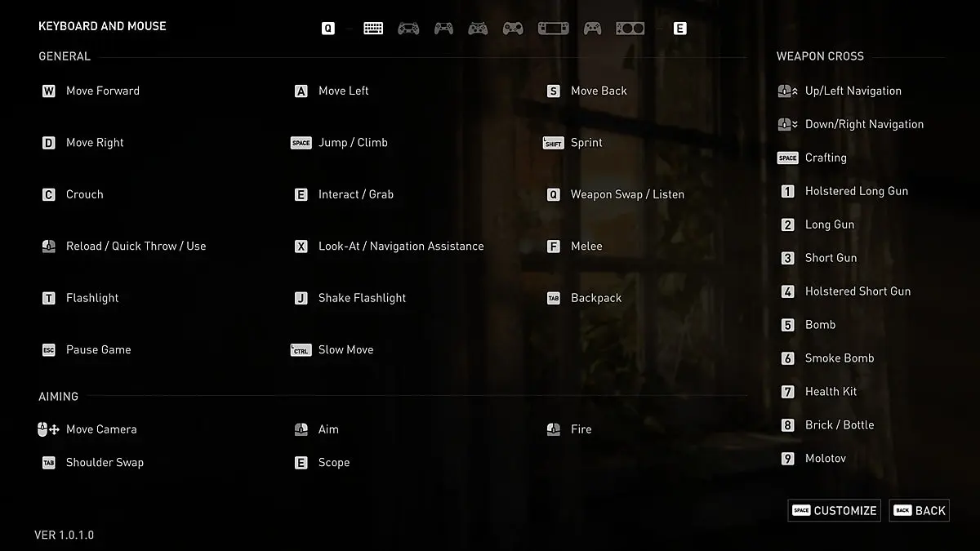Click the mouse icon next to Fire
Image resolution: width=980 pixels, height=551 pixels.
point(554,429)
